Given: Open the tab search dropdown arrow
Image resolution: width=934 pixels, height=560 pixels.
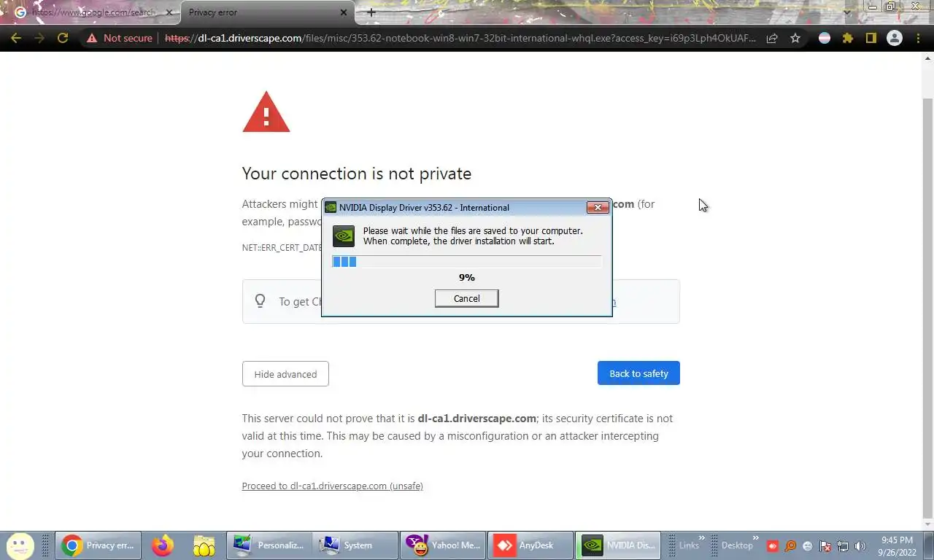Looking at the screenshot, I should [x=846, y=12].
